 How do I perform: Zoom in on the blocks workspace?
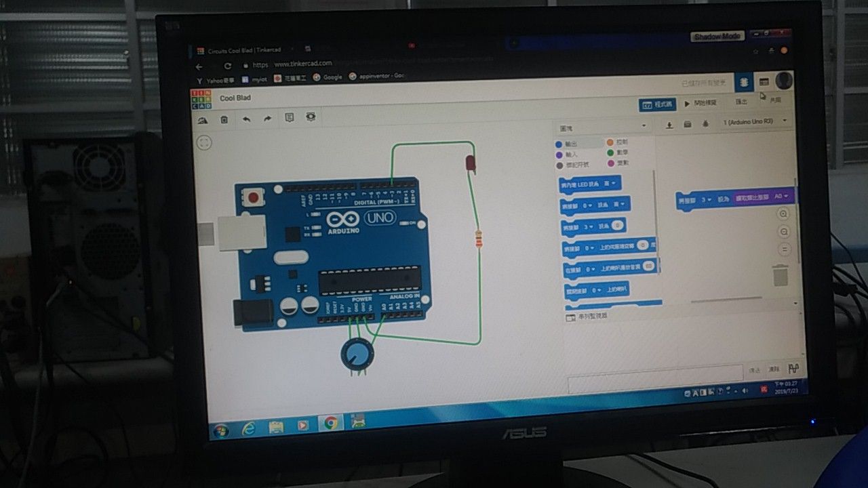click(x=783, y=214)
